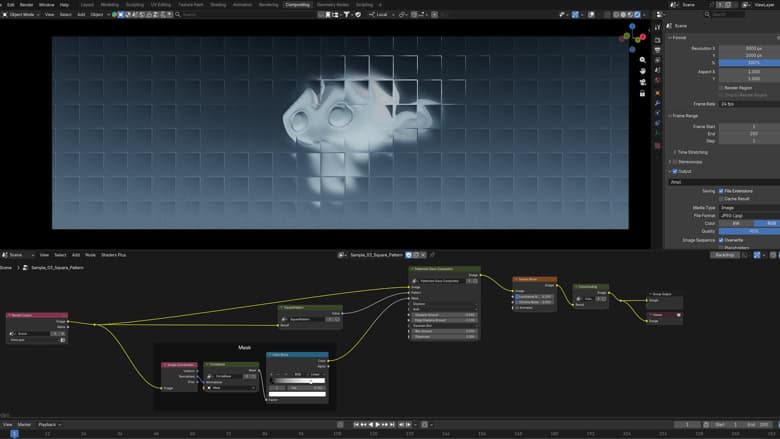780x439 pixels.
Task: Open the View Layer properties tab icon
Action: 658,60
